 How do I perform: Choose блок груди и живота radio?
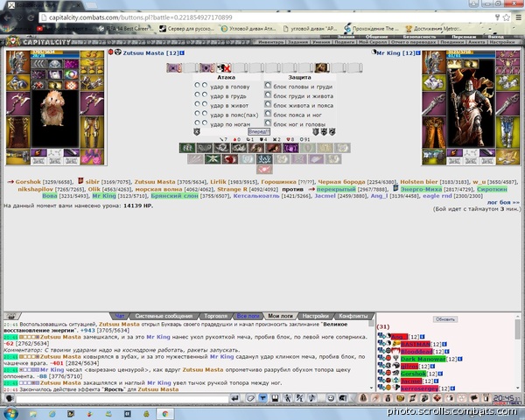(x=268, y=94)
